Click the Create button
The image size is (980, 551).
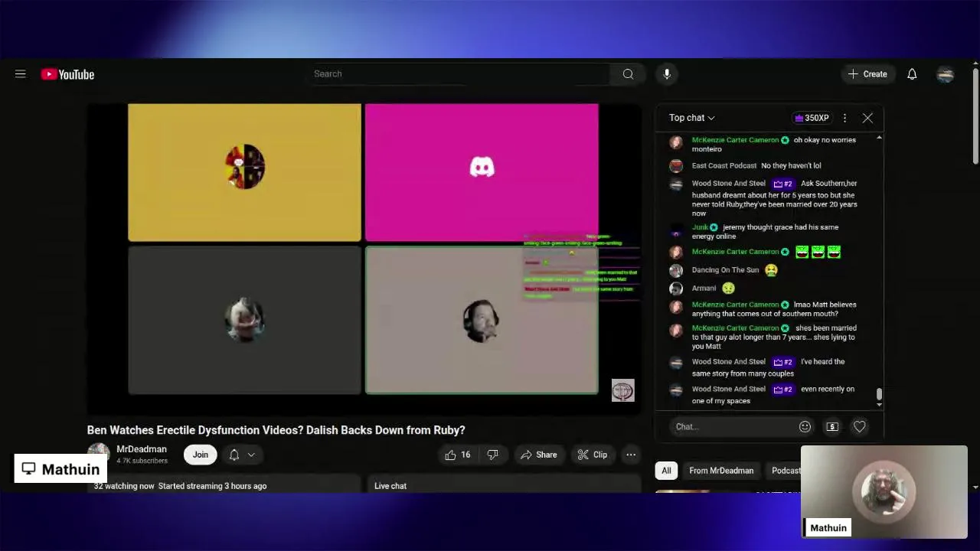tap(867, 74)
